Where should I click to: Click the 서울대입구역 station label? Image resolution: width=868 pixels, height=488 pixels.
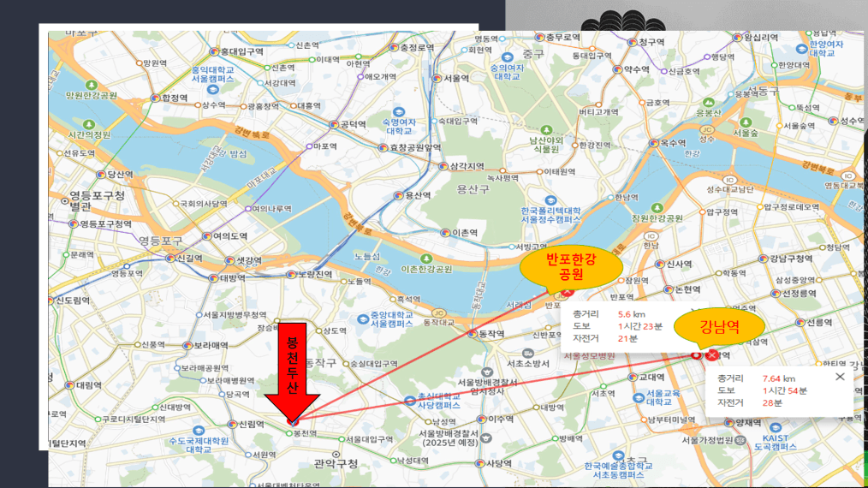(x=369, y=439)
